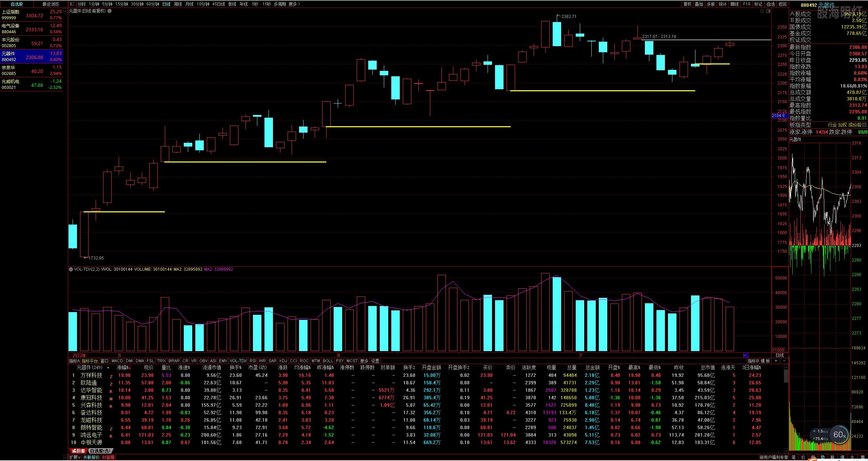Toggle the left sidebar panel icon

(72, 4)
